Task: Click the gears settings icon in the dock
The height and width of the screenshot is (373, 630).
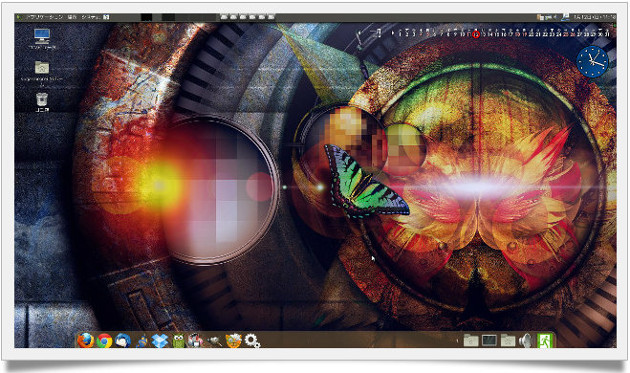Action: tap(252, 341)
